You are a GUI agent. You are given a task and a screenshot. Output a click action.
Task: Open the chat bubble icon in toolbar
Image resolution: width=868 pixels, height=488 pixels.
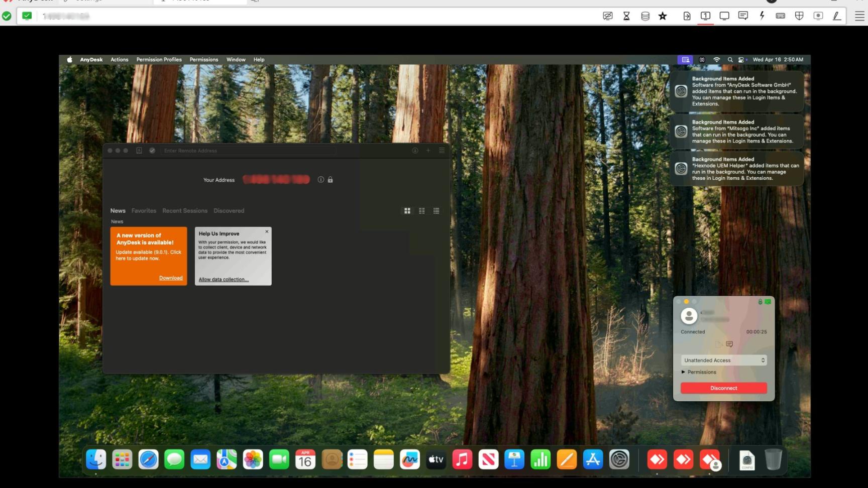coord(743,16)
